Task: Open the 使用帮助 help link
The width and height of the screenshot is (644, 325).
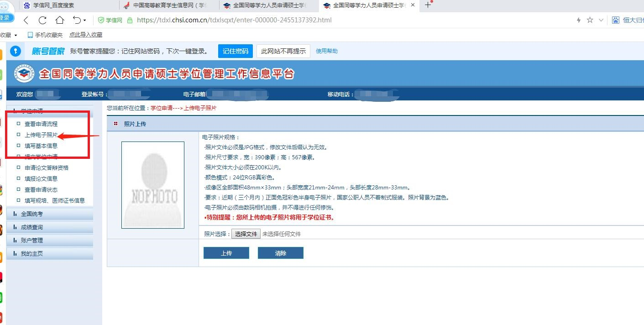Action: point(327,51)
